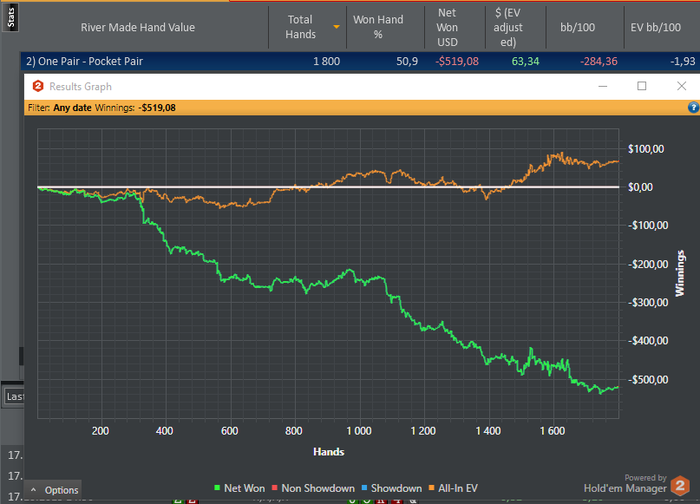Click the -1,93 EV bb/100 cell
This screenshot has width=700, height=504.
point(683,61)
